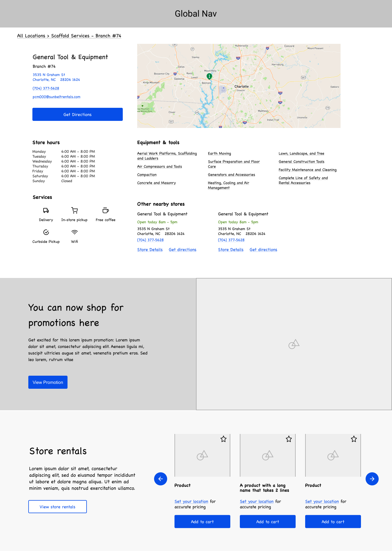Click the 3535 N Graham St address link

pos(56,77)
